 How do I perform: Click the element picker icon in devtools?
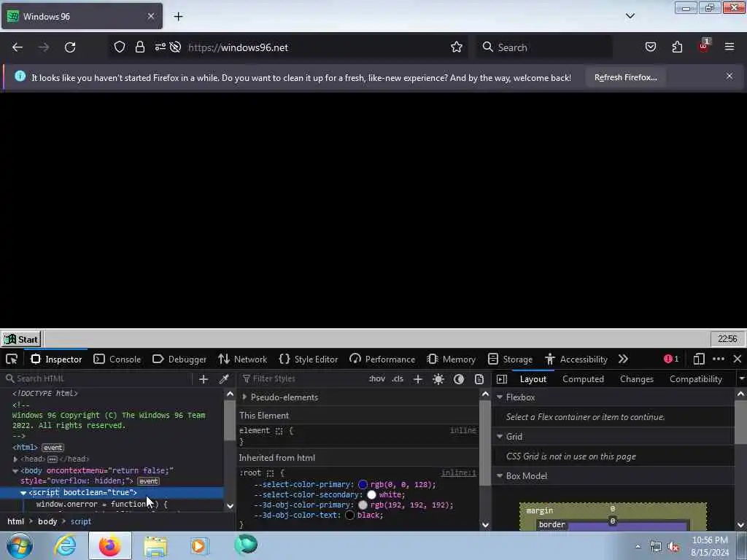pyautogui.click(x=12, y=359)
